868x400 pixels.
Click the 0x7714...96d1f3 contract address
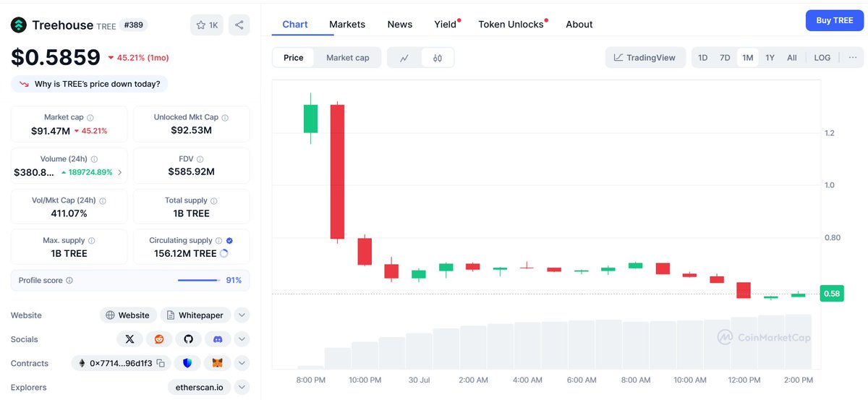click(x=121, y=363)
